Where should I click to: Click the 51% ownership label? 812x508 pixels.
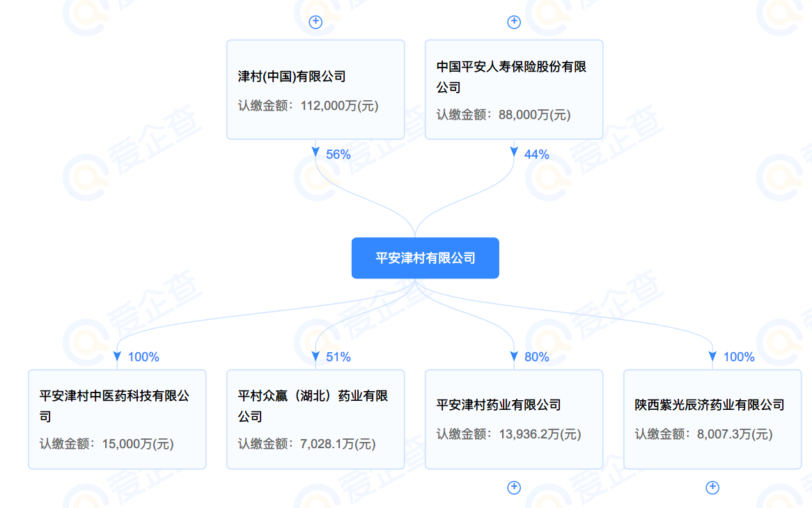[x=338, y=357]
